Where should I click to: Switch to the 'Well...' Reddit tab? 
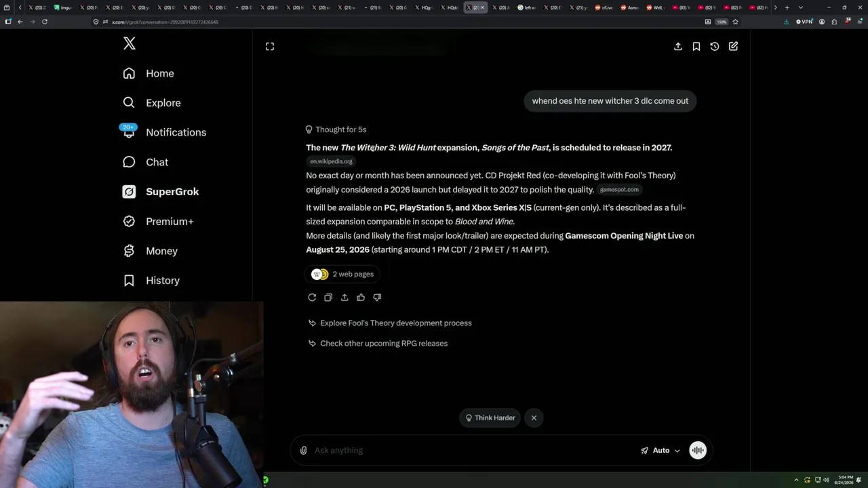pyautogui.click(x=656, y=7)
